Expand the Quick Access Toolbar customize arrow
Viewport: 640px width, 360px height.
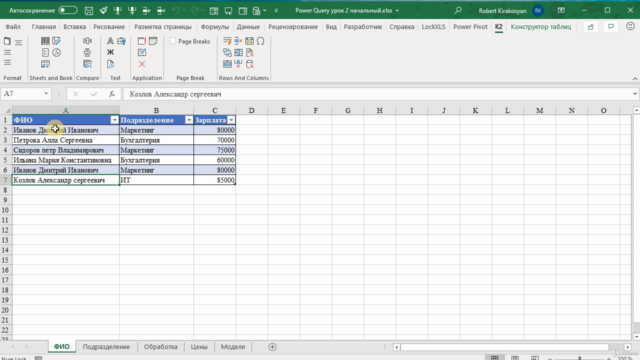[x=276, y=11]
